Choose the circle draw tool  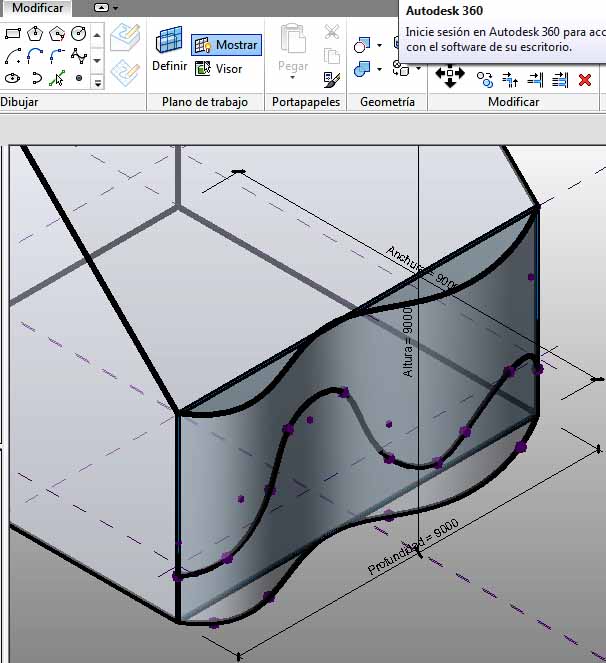pos(79,33)
